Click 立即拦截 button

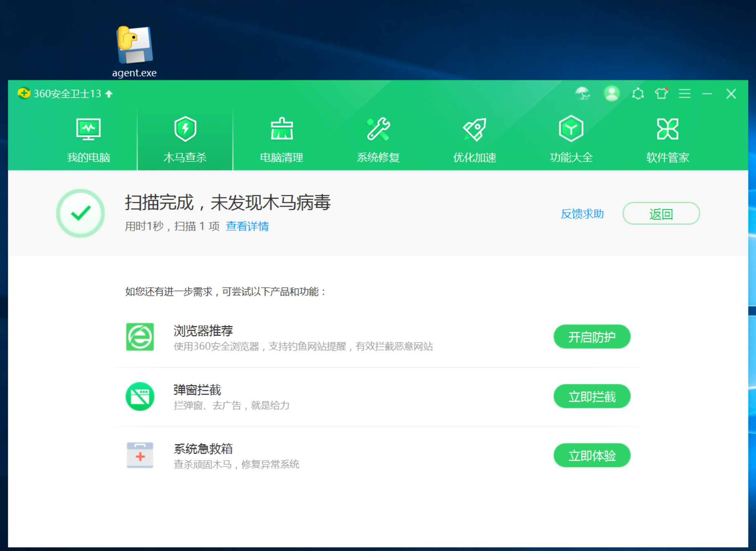pos(592,396)
